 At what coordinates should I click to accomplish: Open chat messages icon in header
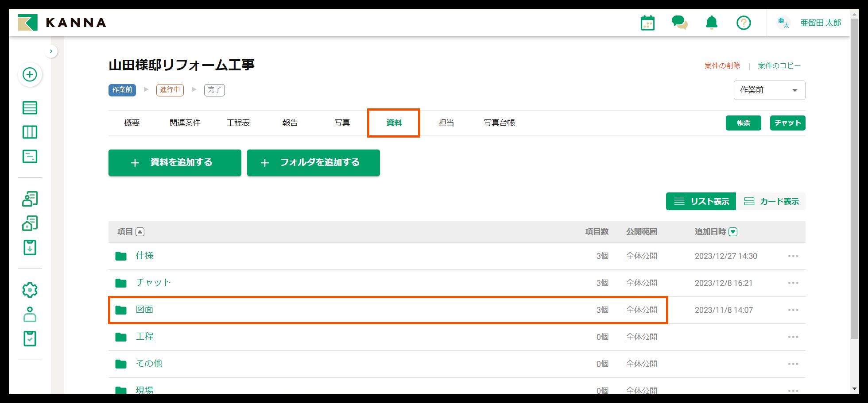[679, 23]
